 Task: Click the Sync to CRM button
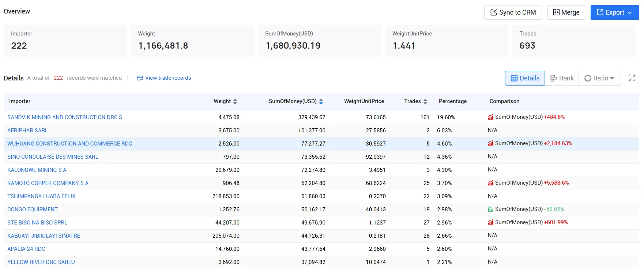[513, 12]
